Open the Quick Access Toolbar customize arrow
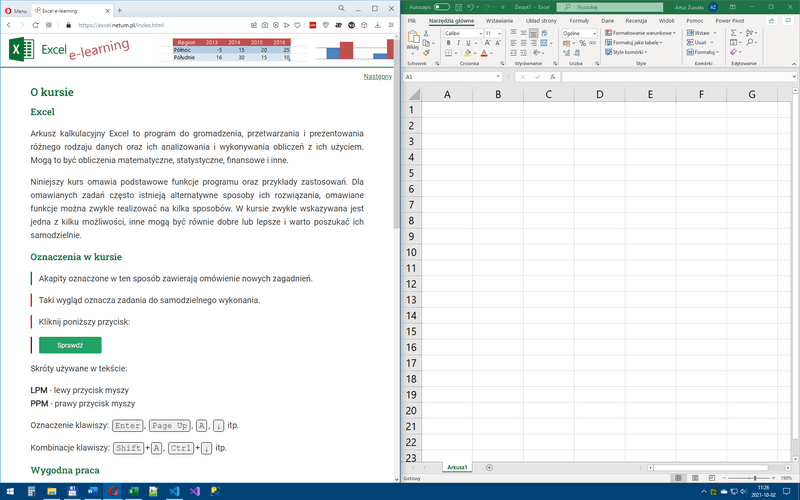This screenshot has height=500, width=800. tap(503, 7)
